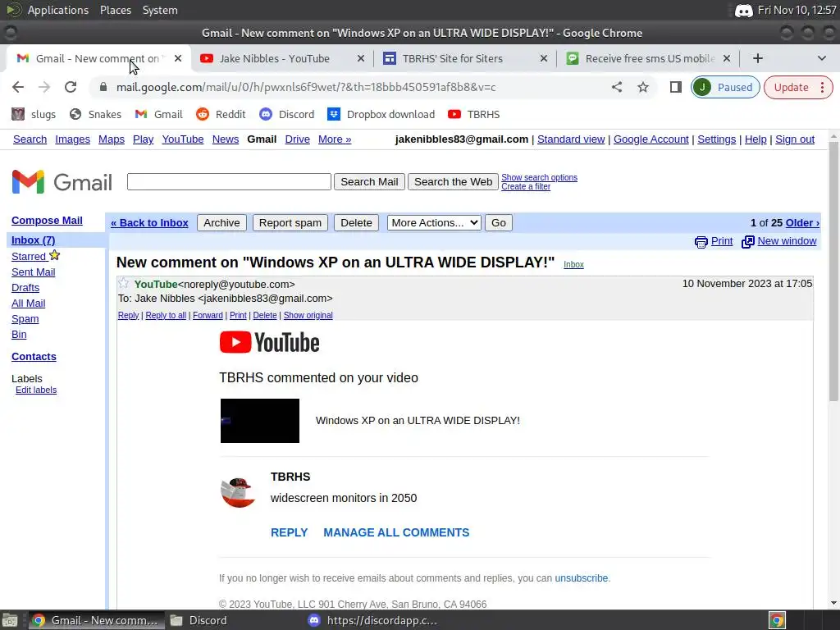Click the page vertical scrollbar

[x=833, y=271]
